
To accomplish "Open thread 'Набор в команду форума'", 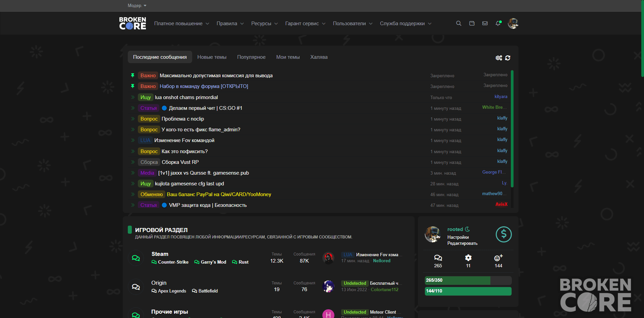I will click(x=204, y=86).
